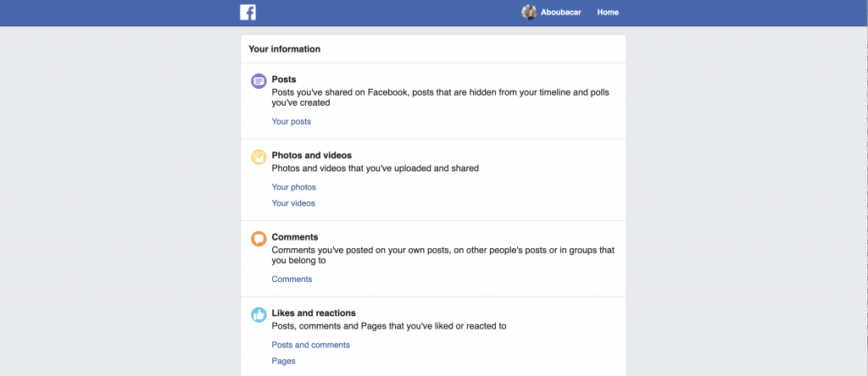The width and height of the screenshot is (868, 376).
Task: Click the blue thumbs-up Likes icon
Action: coord(259,315)
